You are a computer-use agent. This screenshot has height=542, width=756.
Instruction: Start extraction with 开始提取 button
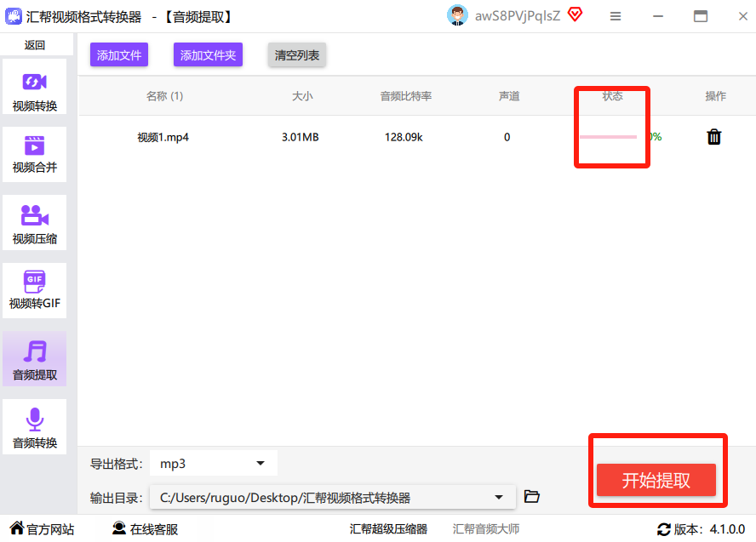(x=656, y=480)
